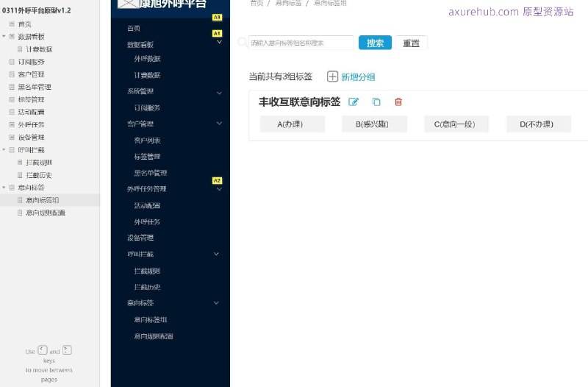The image size is (588, 387).
Task: Open 标签管理 in the dark sidebar
Action: coord(147,157)
